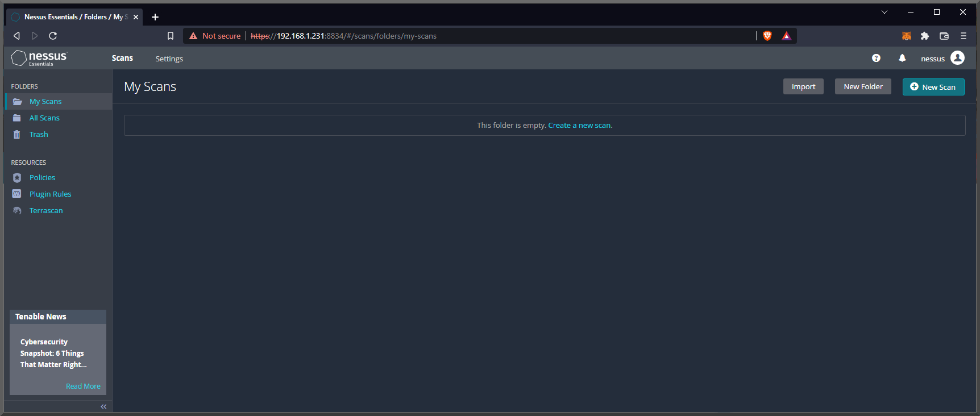Image resolution: width=980 pixels, height=416 pixels.
Task: Open the Trash folder
Action: (39, 135)
